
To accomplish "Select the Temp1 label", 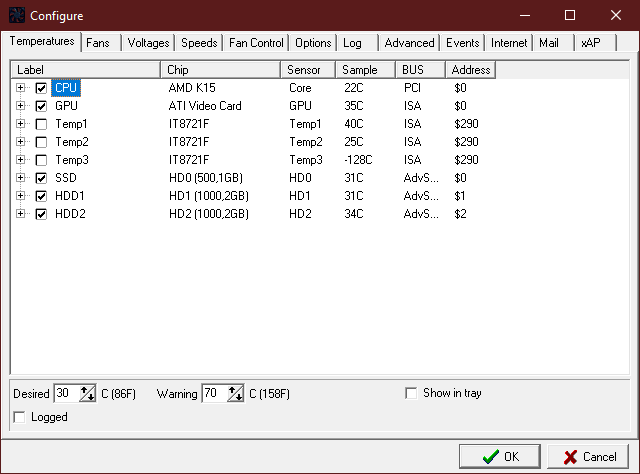I will (71, 124).
